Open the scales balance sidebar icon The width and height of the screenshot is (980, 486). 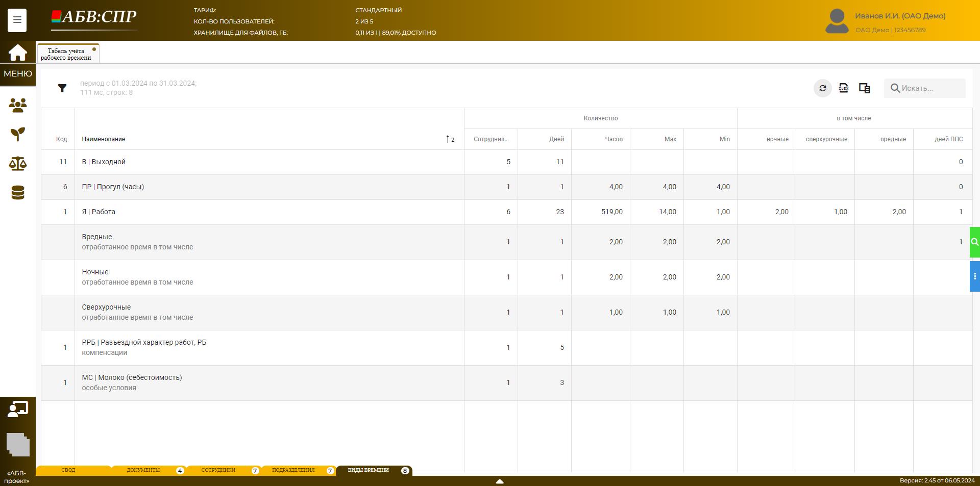coord(17,163)
